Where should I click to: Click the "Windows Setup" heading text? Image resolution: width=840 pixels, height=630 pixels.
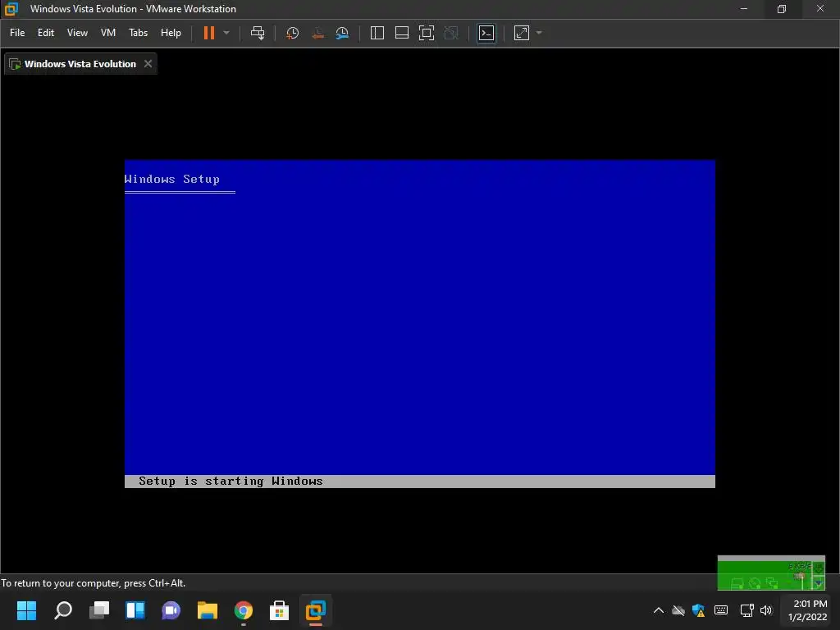[x=172, y=179]
